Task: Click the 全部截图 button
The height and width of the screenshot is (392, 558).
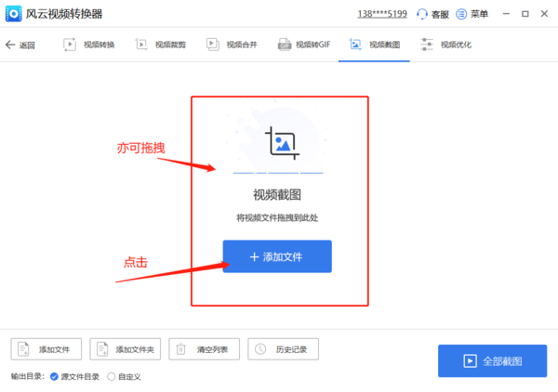Action: [x=493, y=360]
